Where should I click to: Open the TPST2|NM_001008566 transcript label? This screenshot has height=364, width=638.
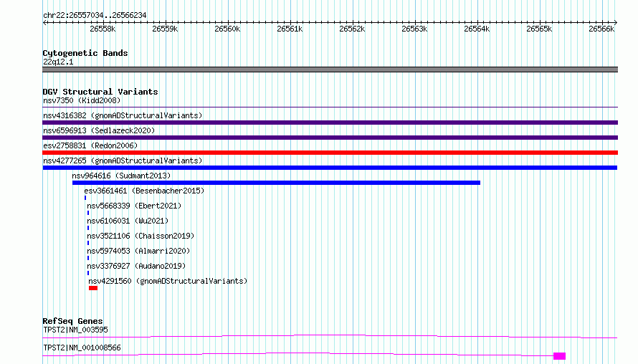pyautogui.click(x=82, y=348)
